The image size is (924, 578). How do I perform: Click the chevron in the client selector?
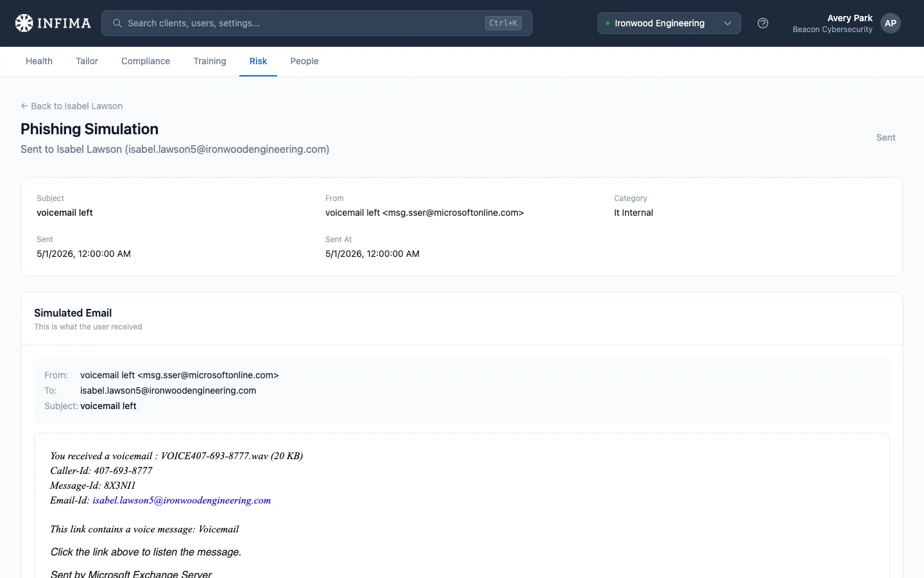pyautogui.click(x=728, y=23)
